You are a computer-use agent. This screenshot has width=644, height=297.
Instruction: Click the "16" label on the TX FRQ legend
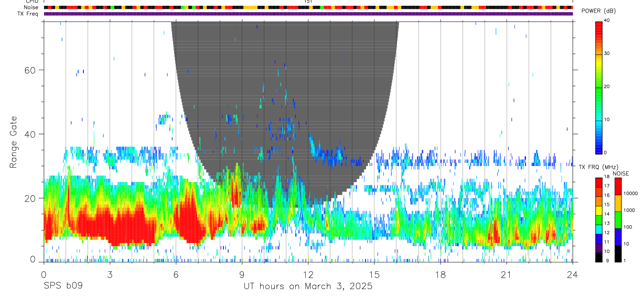pos(607,195)
